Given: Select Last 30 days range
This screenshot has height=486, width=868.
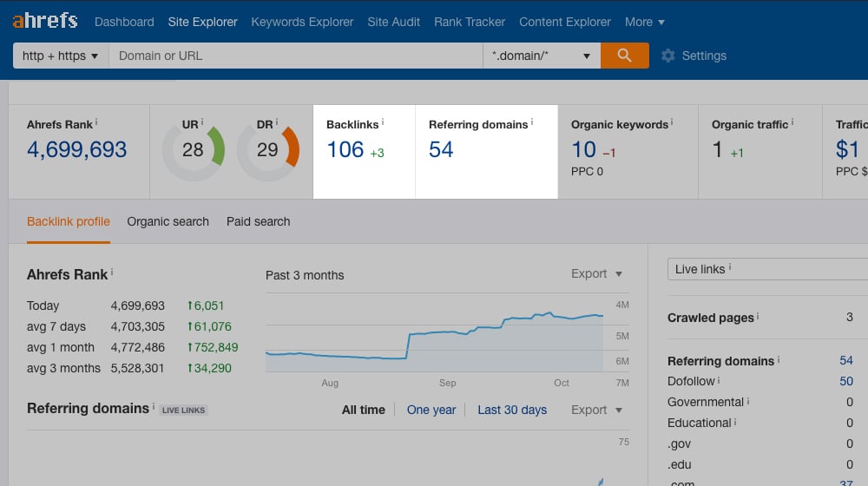Looking at the screenshot, I should (512, 410).
